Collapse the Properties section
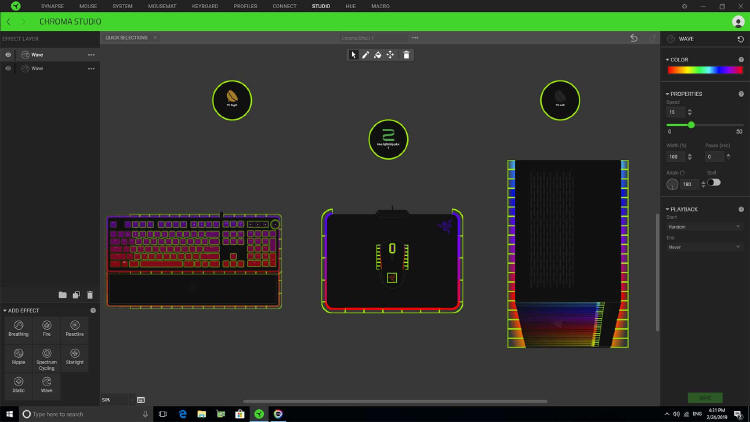 [668, 94]
